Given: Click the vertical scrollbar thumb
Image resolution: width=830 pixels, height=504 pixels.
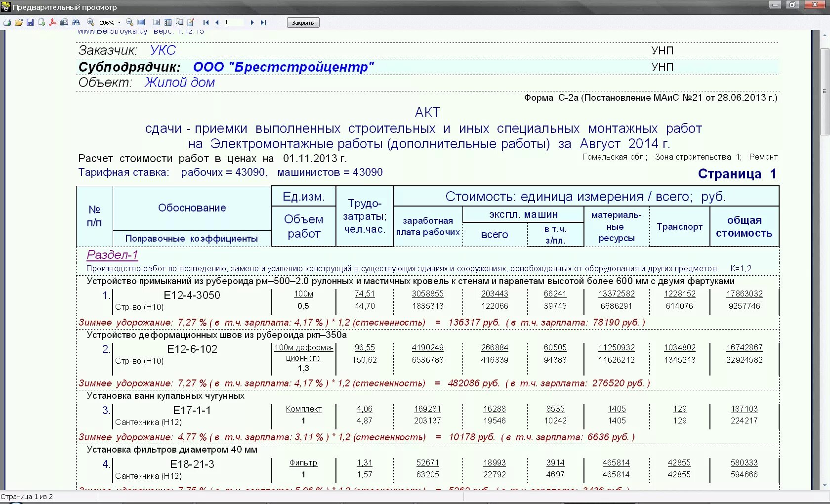Looking at the screenshot, I should point(824,91).
